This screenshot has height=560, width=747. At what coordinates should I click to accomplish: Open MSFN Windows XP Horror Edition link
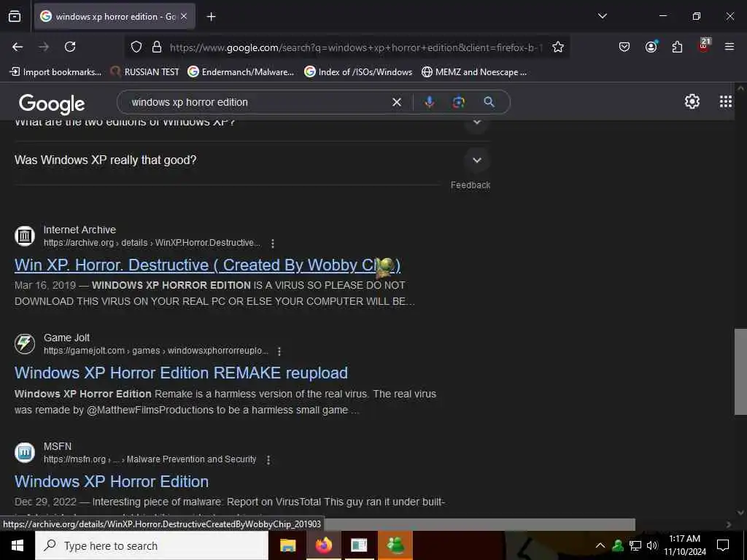(112, 481)
